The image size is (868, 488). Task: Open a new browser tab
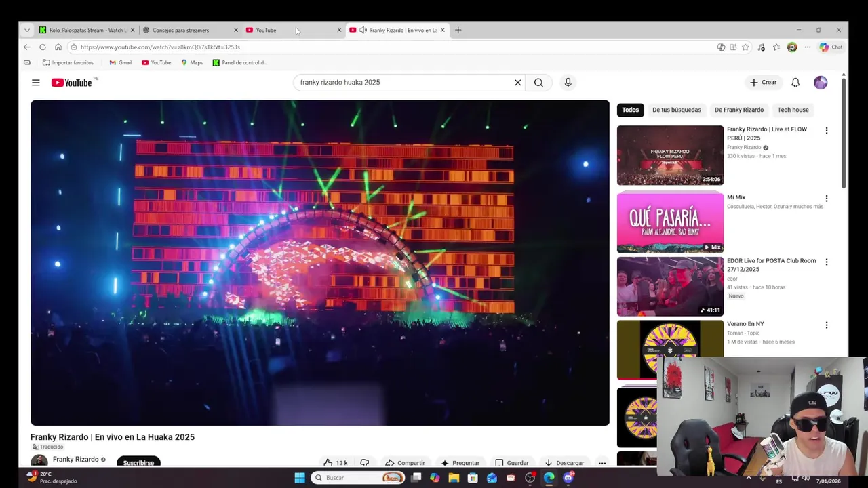458,30
